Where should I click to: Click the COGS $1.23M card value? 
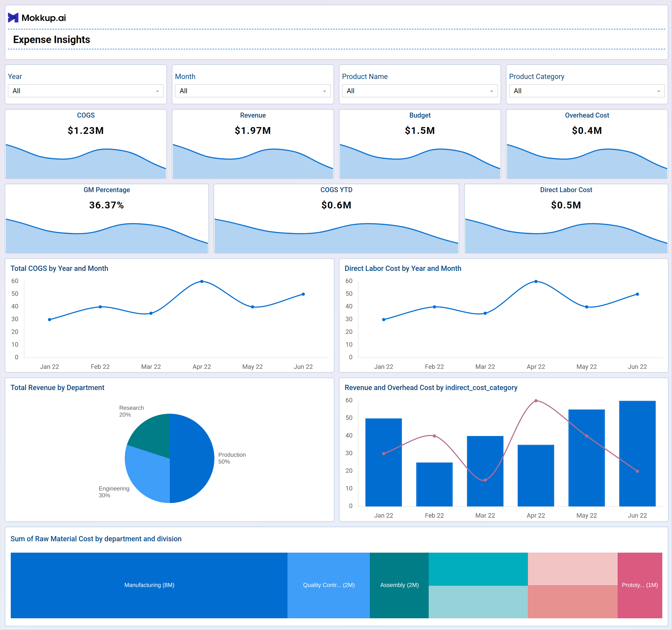coord(86,130)
